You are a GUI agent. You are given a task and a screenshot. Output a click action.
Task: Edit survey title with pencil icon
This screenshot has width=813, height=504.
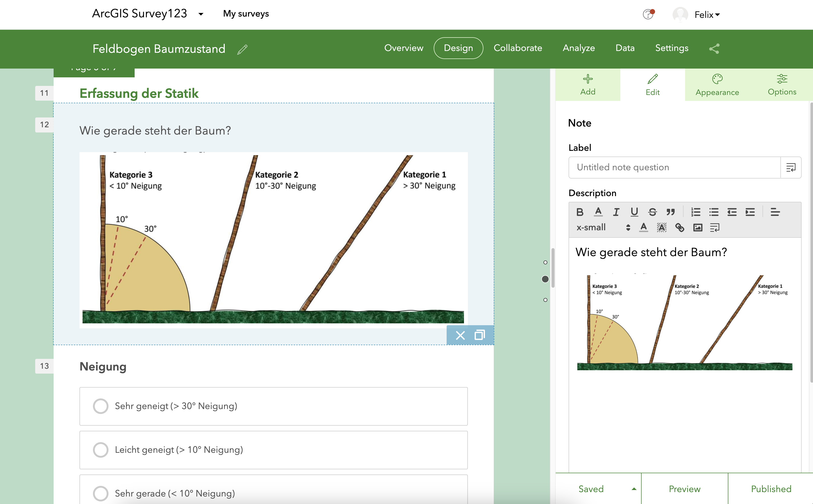click(x=242, y=49)
